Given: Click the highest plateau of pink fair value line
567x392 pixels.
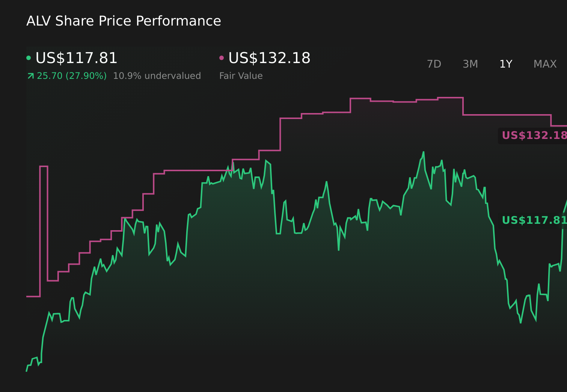Looking at the screenshot, I should pos(450,98).
